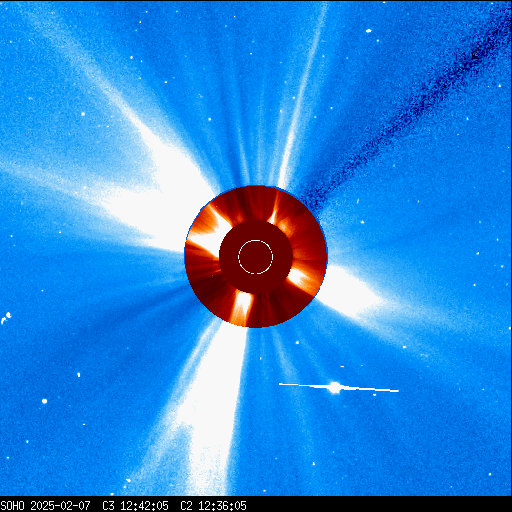Select the bright planet with horizontal streak
The width and height of the screenshot is (512, 512).
tap(335, 388)
